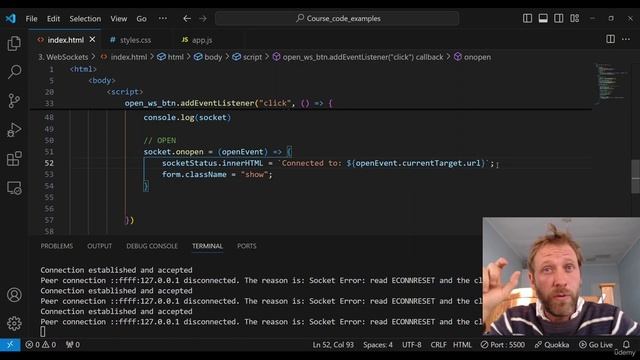The height and width of the screenshot is (360, 640).
Task: Open the Run and Debug view
Action: point(14,130)
